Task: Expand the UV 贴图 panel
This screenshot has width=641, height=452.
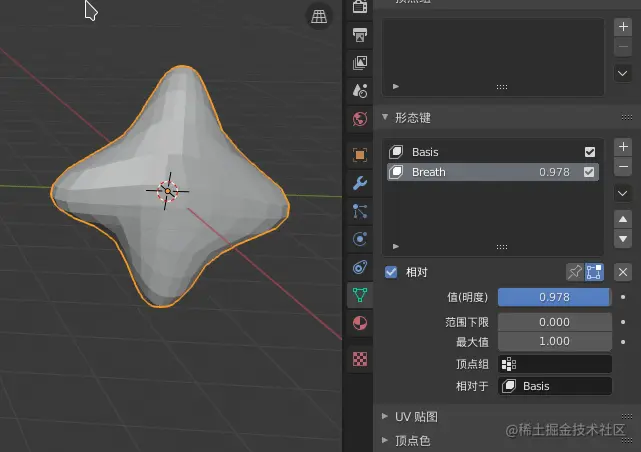Action: click(x=385, y=416)
